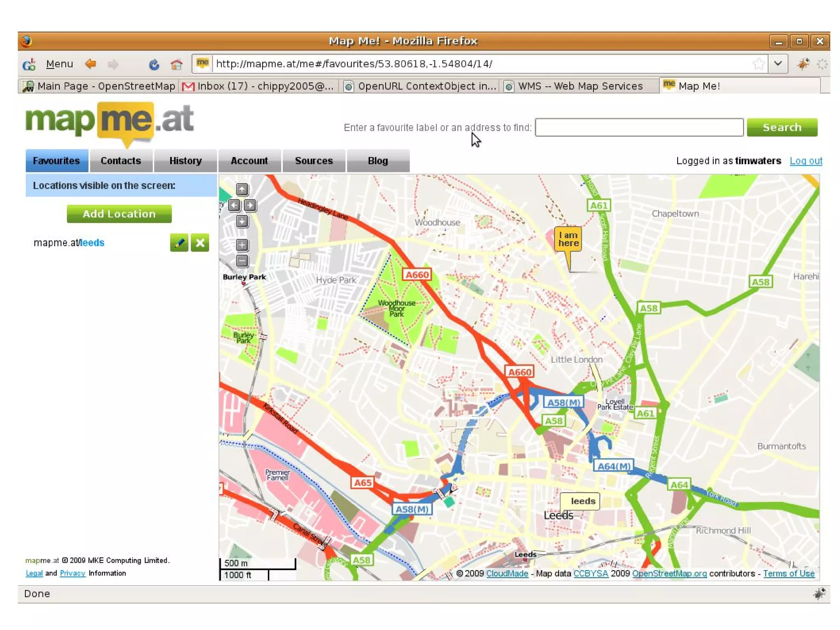840x630 pixels.
Task: Pan the map down with arrow
Action: [x=242, y=221]
